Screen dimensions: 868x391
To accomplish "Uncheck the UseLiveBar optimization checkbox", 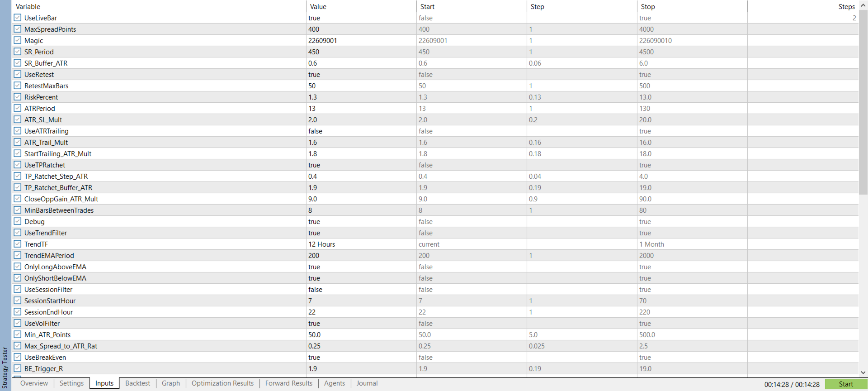I will (x=18, y=18).
